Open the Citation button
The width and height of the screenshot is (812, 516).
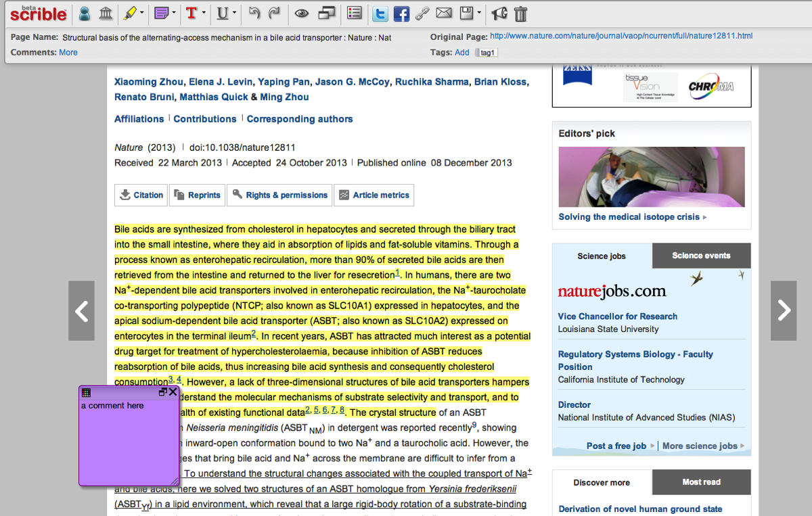point(141,195)
